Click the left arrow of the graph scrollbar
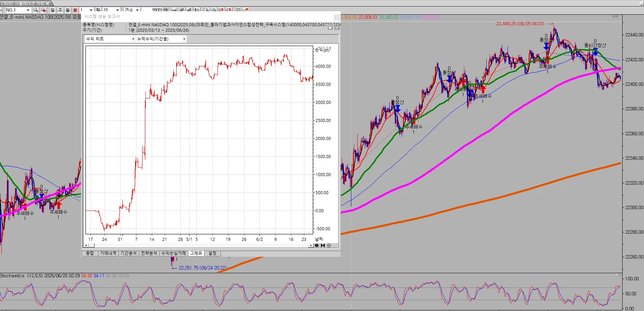Image resolution: width=644 pixels, height=311 pixels. (x=86, y=245)
